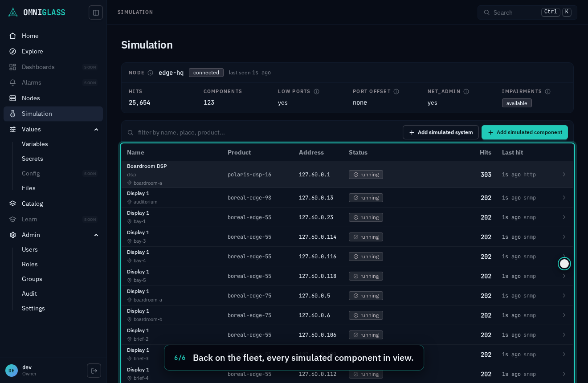Click Add simulated component button
588x383 pixels.
tap(525, 132)
